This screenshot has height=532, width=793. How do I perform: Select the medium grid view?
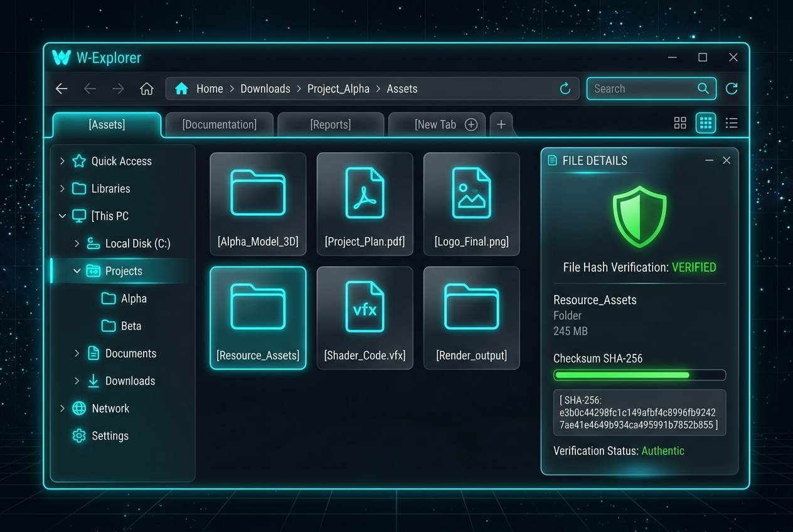point(706,123)
